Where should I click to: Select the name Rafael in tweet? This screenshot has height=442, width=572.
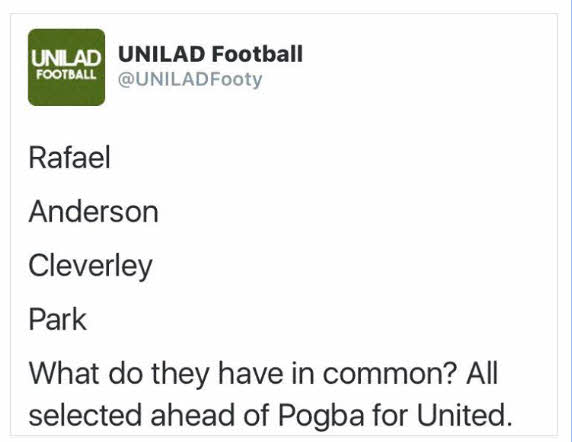(69, 158)
